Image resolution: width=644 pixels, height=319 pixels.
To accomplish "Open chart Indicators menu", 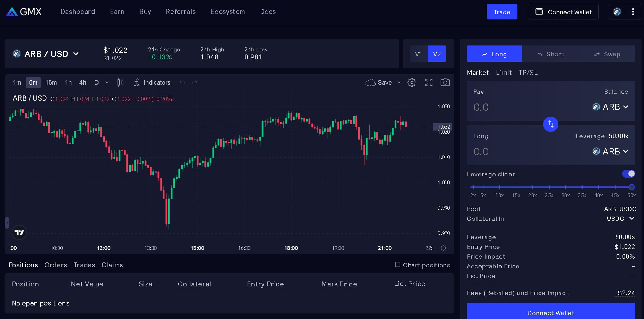I will point(152,83).
